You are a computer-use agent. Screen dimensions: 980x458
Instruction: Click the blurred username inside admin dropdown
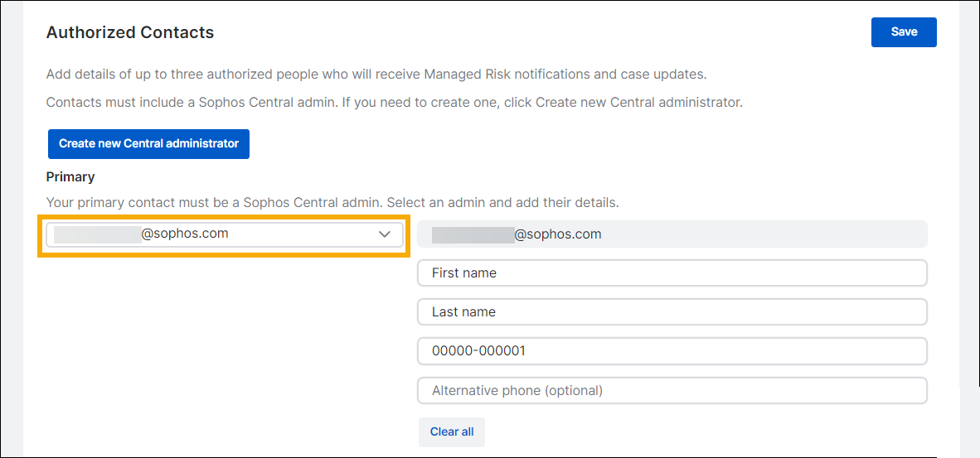97,234
